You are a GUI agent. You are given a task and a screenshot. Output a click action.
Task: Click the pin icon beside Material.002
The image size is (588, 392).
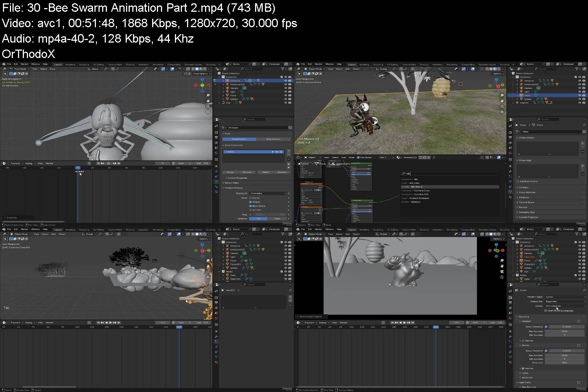click(434, 157)
